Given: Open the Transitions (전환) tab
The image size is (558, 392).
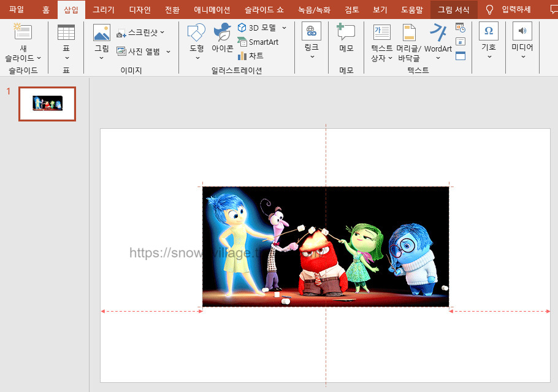Looking at the screenshot, I should click(172, 10).
